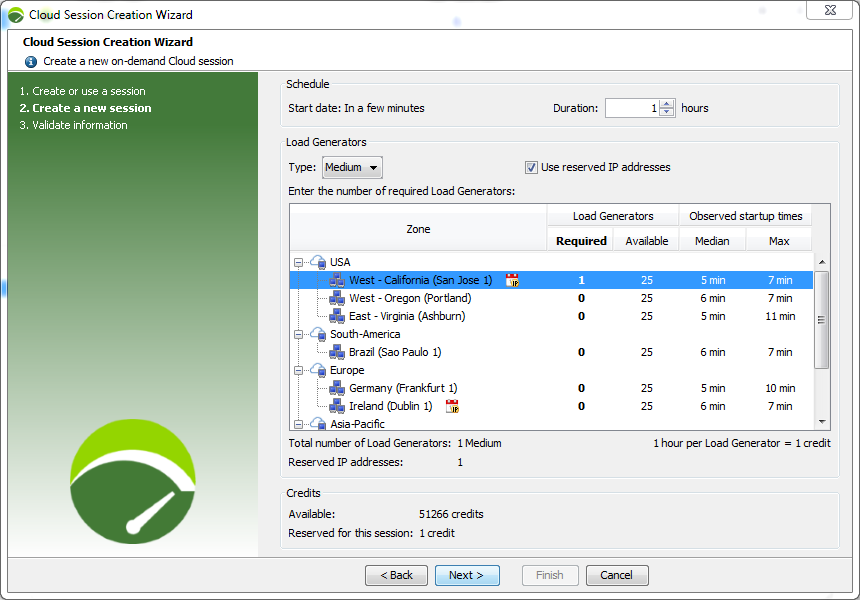Collapse the South-America tree node
This screenshot has width=860, height=600.
(298, 335)
